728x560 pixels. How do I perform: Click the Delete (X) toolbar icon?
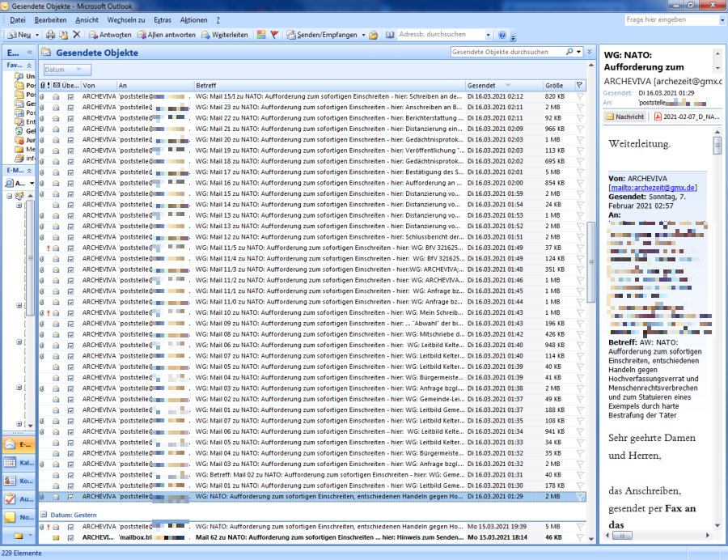pyautogui.click(x=77, y=35)
